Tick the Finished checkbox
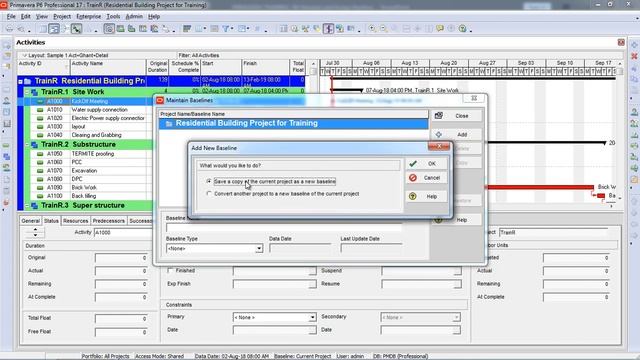This screenshot has width=640, height=360. click(x=170, y=270)
